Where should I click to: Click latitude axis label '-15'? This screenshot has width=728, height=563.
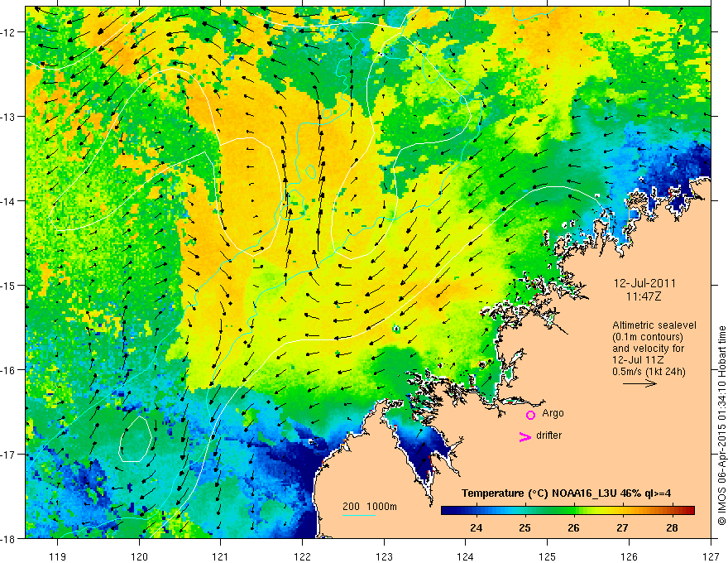pos(9,285)
